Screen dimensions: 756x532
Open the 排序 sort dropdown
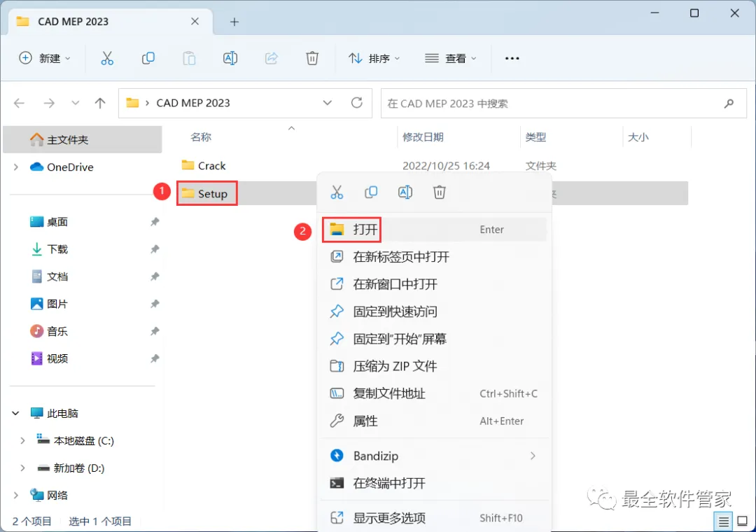pos(374,58)
